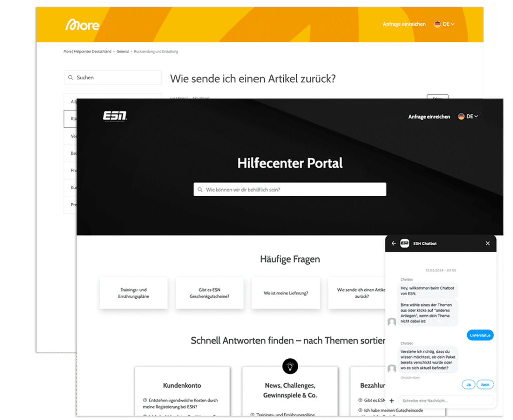
Task: Open the News, Challenges, Gewinnspiele & Co. heading
Action: (290, 390)
